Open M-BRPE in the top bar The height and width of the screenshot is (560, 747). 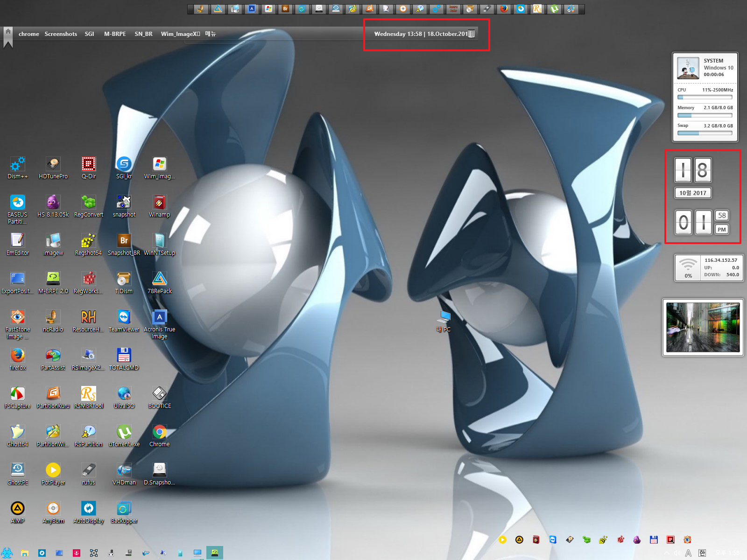coord(115,34)
